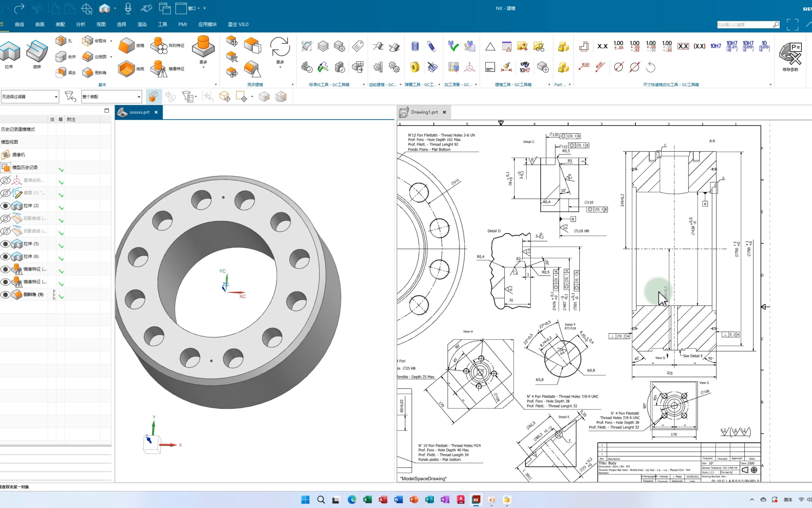Hide the 拉伸 (2) feature
Screen dimensions: 812x508
(x=5, y=206)
